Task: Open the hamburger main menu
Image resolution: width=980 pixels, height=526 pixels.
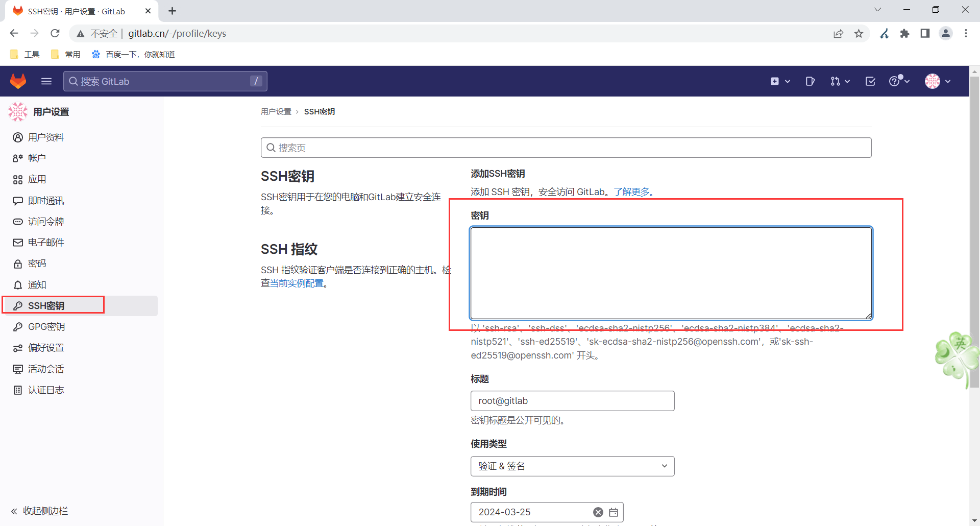Action: coord(46,81)
